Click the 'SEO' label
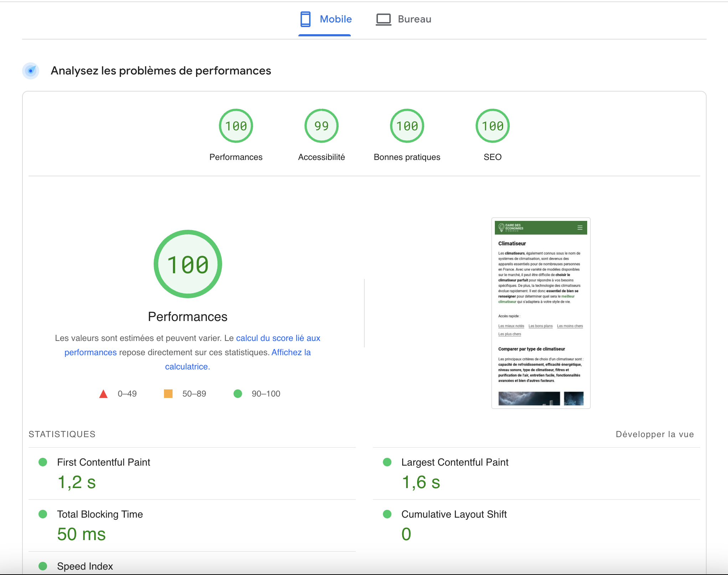Viewport: 728px width, 575px height. pyautogui.click(x=493, y=157)
